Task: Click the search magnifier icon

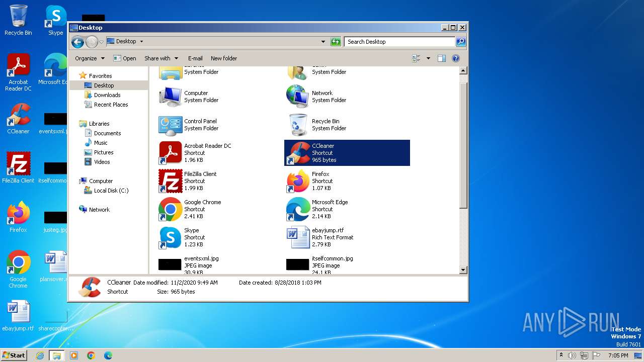Action: pos(460,42)
